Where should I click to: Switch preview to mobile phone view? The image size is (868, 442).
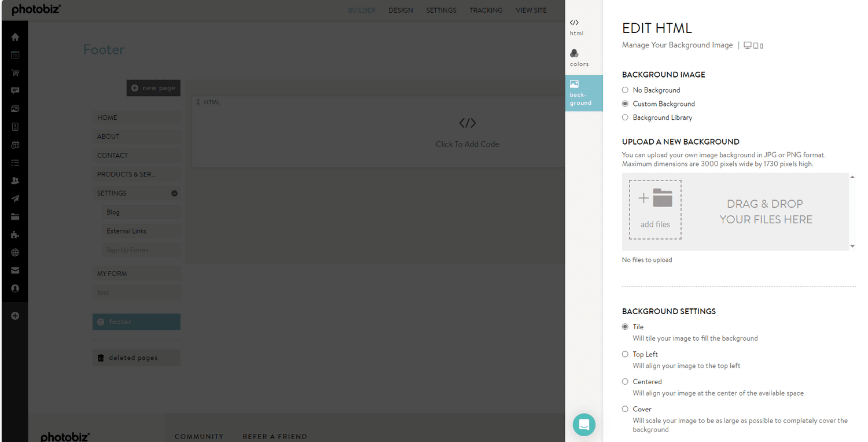pyautogui.click(x=762, y=45)
